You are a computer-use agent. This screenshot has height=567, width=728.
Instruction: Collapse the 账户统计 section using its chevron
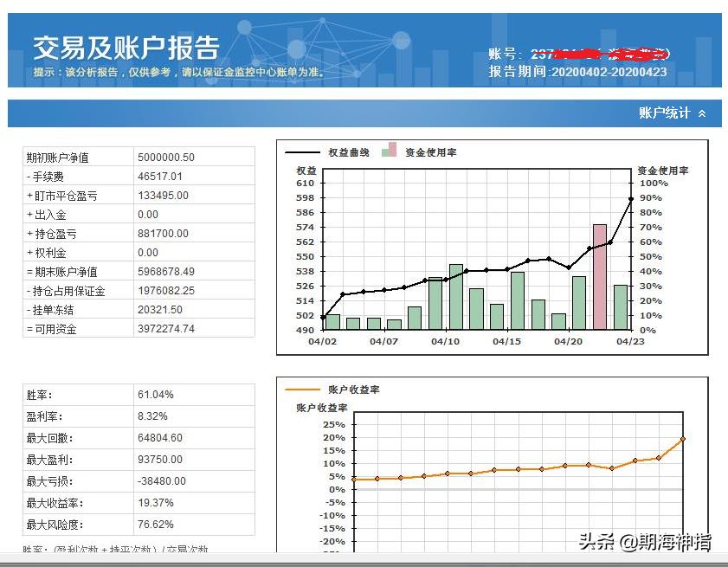tap(702, 113)
